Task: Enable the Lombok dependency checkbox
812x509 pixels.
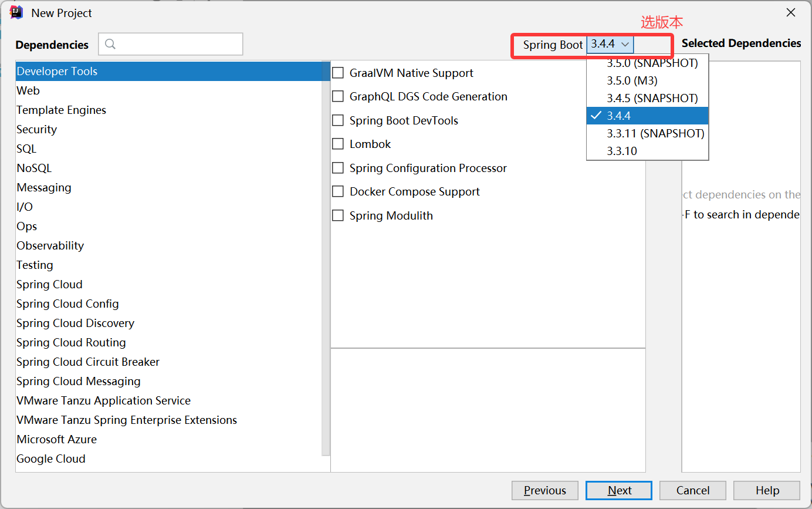Action: pos(338,144)
